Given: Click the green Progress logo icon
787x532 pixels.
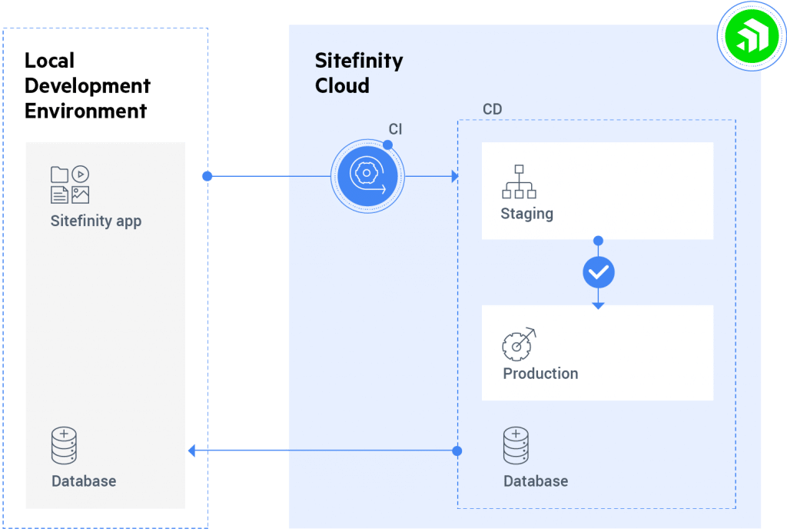Looking at the screenshot, I should [752, 36].
